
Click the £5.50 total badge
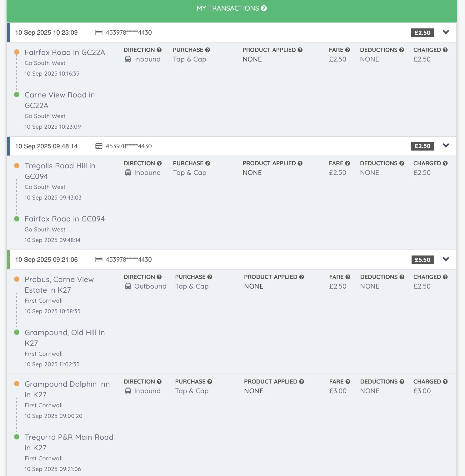(422, 260)
